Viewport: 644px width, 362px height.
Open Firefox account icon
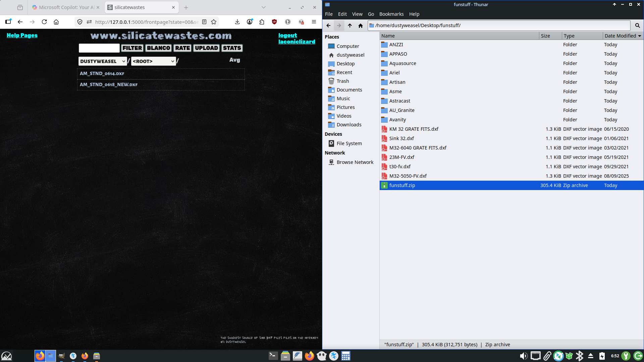pyautogui.click(x=250, y=22)
